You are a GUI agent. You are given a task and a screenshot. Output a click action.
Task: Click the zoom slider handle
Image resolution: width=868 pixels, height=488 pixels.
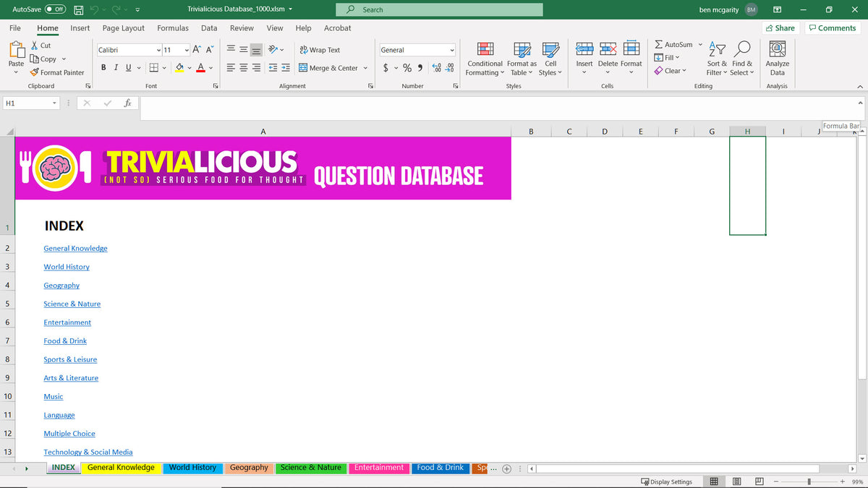(809, 481)
